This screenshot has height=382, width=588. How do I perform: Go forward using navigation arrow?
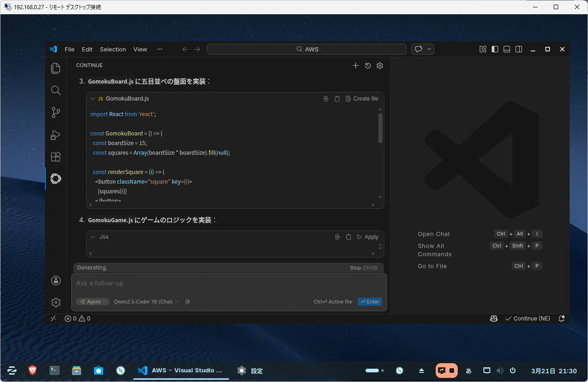(x=197, y=49)
